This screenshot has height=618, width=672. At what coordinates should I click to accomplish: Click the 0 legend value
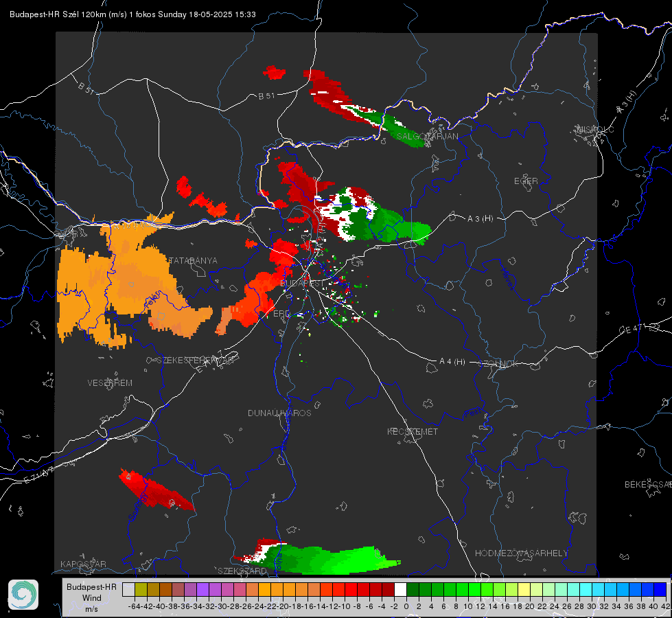point(406,606)
